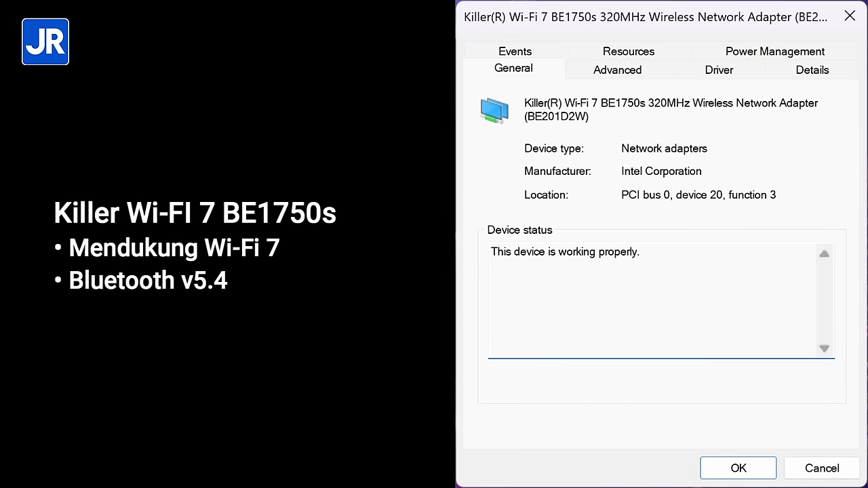The width and height of the screenshot is (868, 488).
Task: Confirm with the OK button
Action: pyautogui.click(x=738, y=468)
